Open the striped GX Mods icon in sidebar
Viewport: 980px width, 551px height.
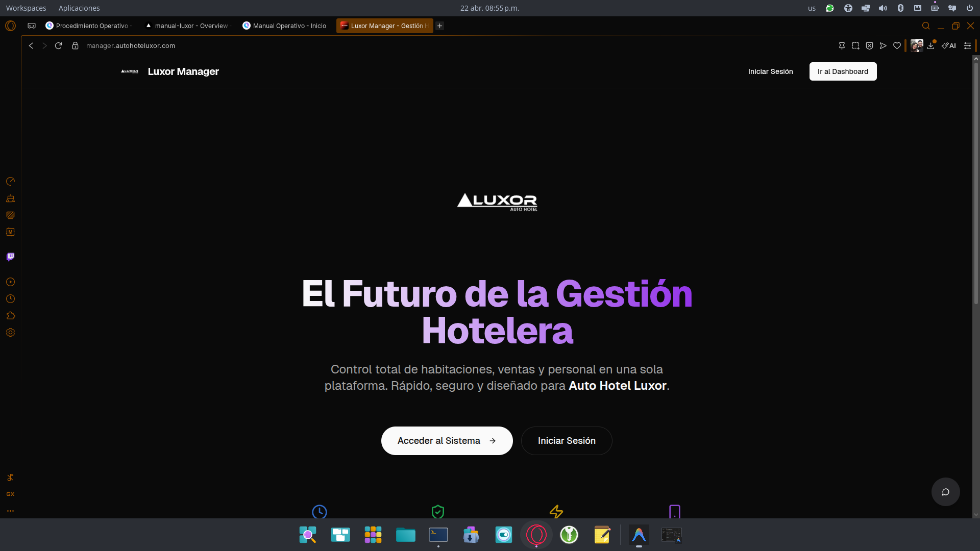tap(10, 215)
